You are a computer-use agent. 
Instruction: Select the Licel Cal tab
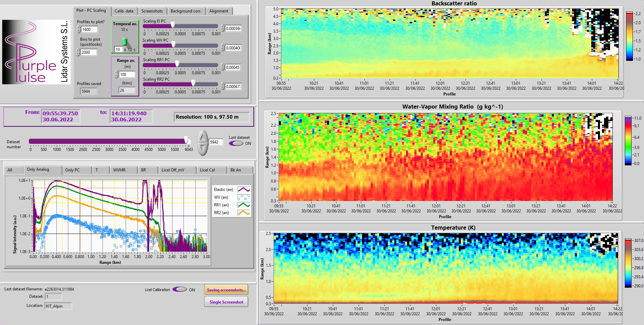pos(211,170)
